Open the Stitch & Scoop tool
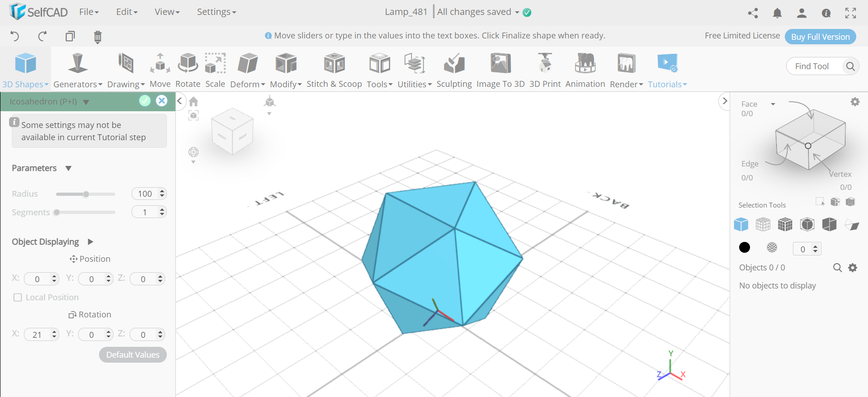Screen dimensions: 868x397 coord(334,70)
